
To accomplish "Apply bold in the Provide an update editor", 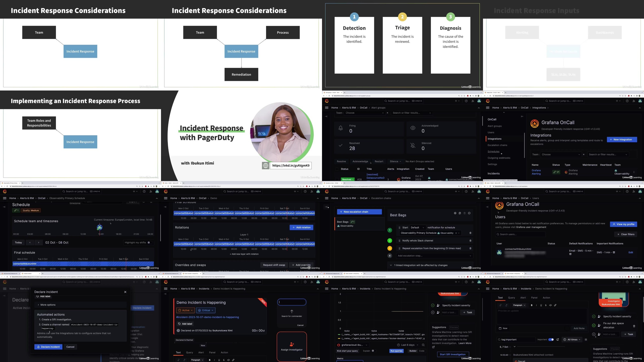I will 532,305.
